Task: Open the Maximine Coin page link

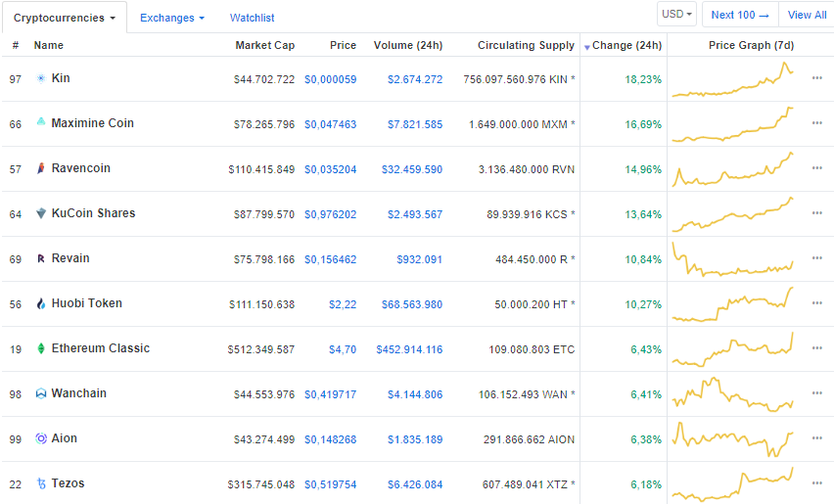Action: (x=93, y=123)
